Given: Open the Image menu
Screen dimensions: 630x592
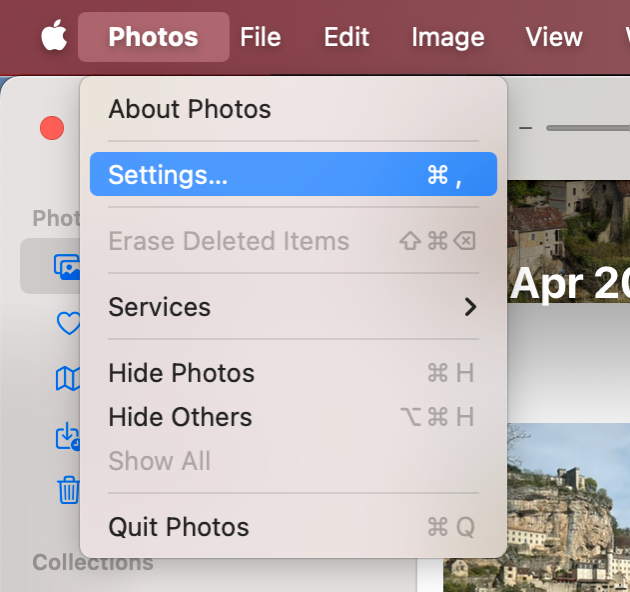Looking at the screenshot, I should (x=448, y=37).
